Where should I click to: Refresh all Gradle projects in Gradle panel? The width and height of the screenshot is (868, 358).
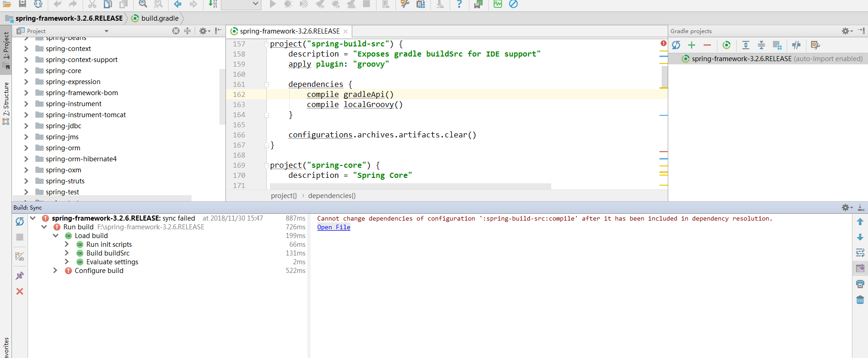pos(676,45)
